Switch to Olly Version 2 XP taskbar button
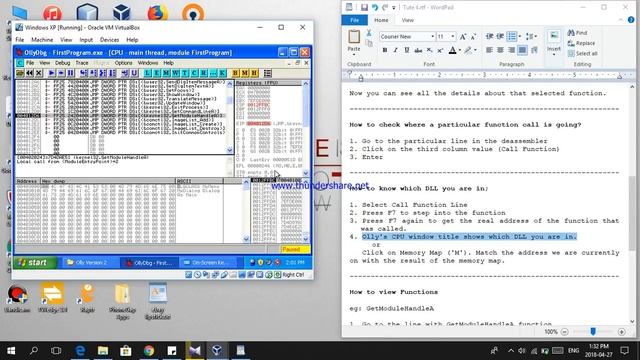640x360 pixels. [x=90, y=262]
